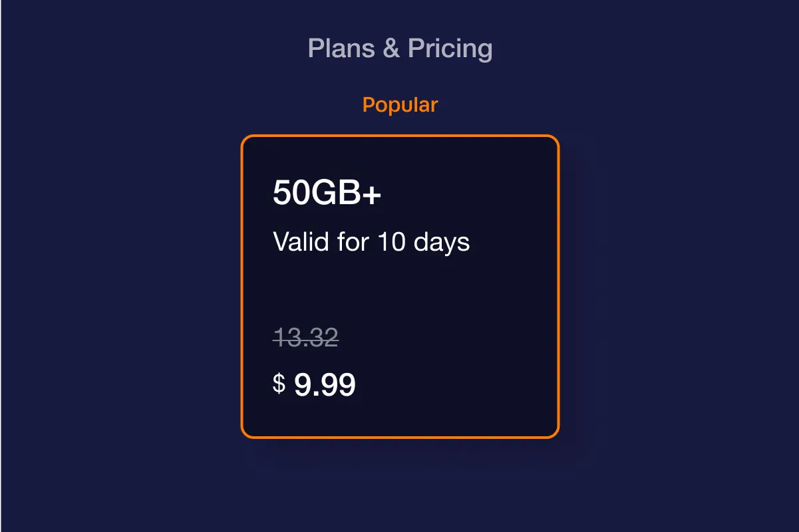Click the ampersand in the page title
799x532 pixels.
[x=391, y=49]
